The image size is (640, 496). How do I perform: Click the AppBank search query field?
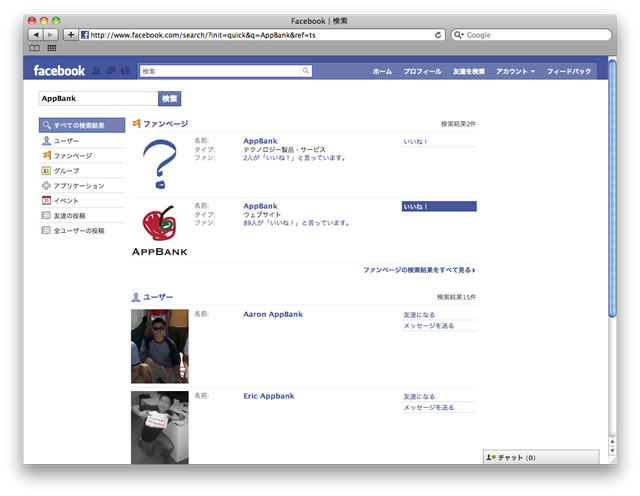tap(98, 98)
